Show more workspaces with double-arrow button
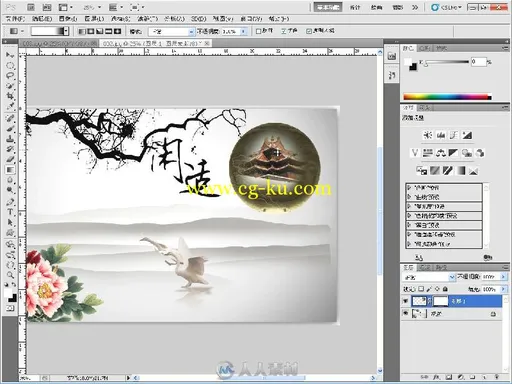 pyautogui.click(x=415, y=7)
